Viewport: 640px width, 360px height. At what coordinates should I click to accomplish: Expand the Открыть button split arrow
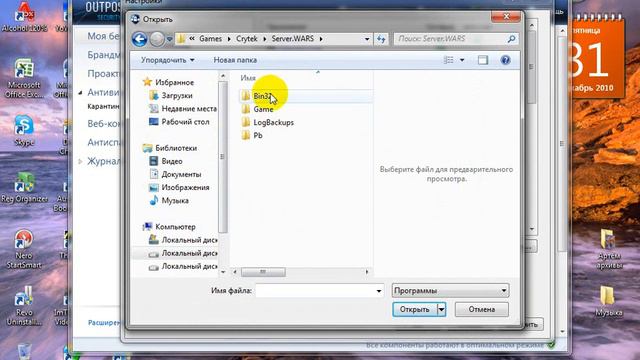(441, 309)
